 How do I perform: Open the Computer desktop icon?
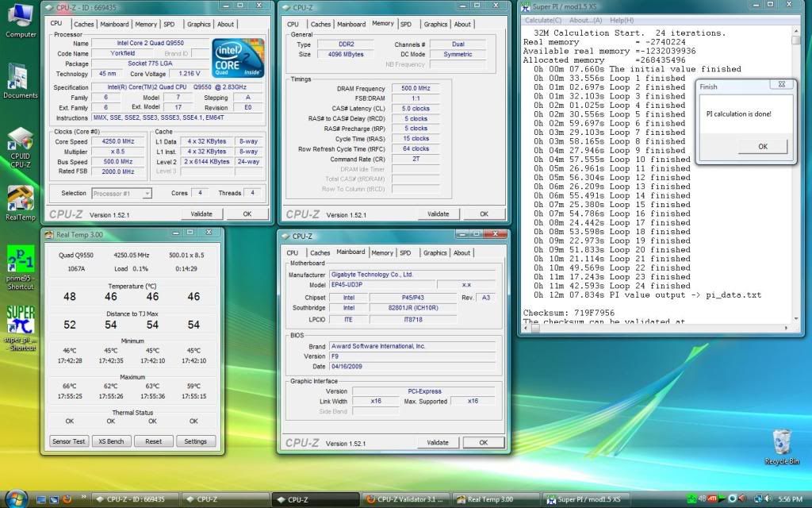click(21, 21)
